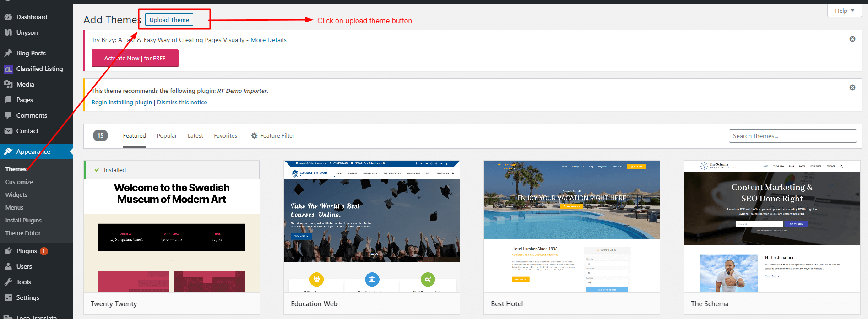Click the Appearance paintbrush icon

[x=8, y=151]
